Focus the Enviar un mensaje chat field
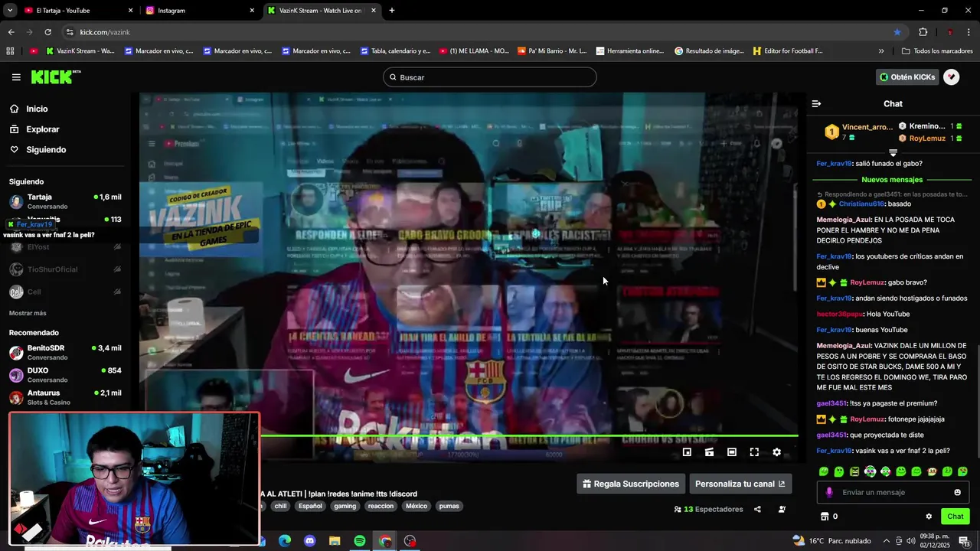Image resolution: width=980 pixels, height=551 pixels. 894,492
